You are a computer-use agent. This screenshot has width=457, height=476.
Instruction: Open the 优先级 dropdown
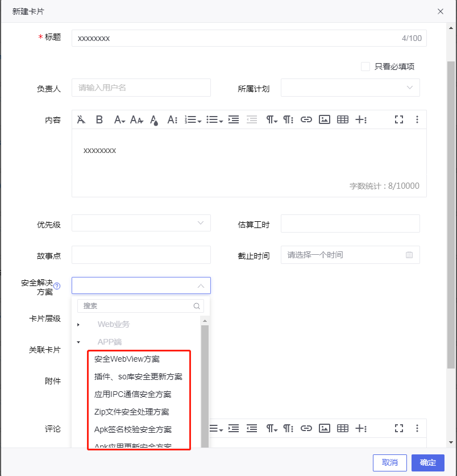tap(141, 223)
